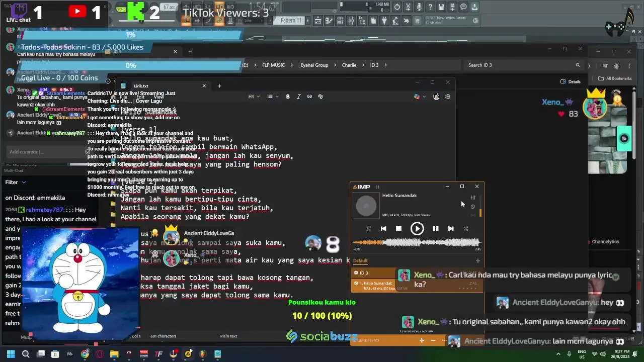The image size is (644, 362).
Task: Toggle bold formatting in text editor
Action: pyautogui.click(x=288, y=97)
